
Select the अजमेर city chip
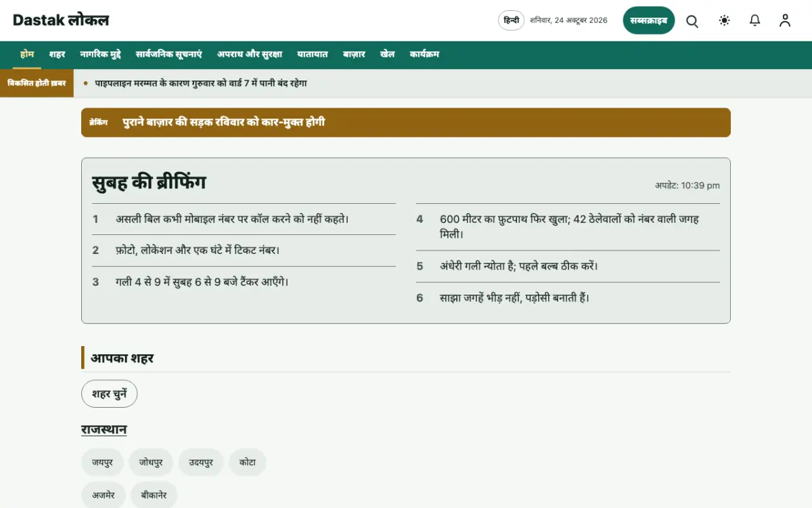pyautogui.click(x=104, y=496)
